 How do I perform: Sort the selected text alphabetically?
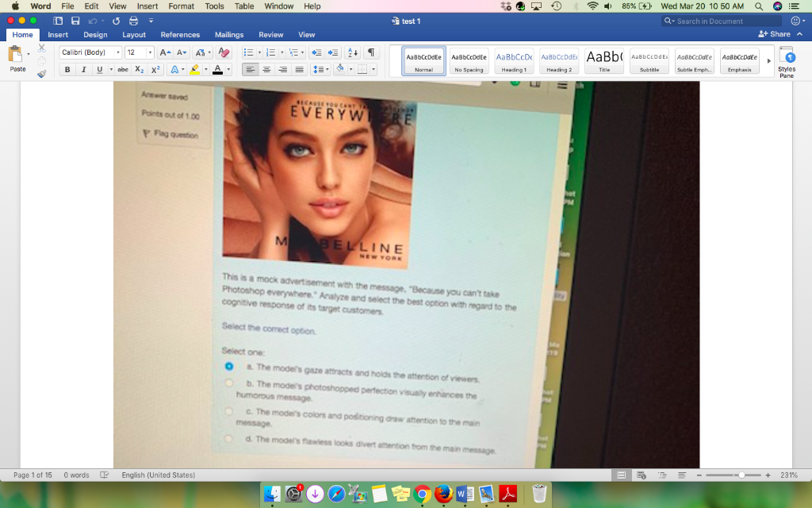click(x=351, y=54)
